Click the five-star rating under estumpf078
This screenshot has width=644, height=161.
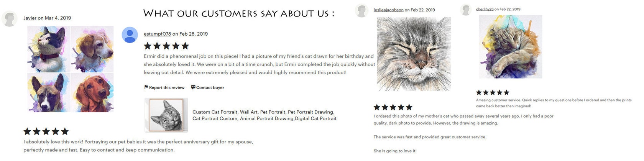click(166, 46)
